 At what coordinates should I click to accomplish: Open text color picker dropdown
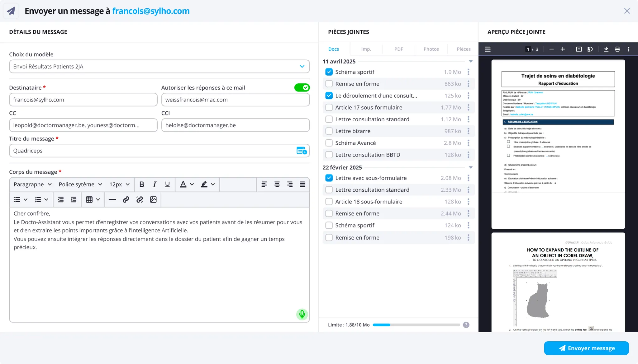[x=192, y=184]
